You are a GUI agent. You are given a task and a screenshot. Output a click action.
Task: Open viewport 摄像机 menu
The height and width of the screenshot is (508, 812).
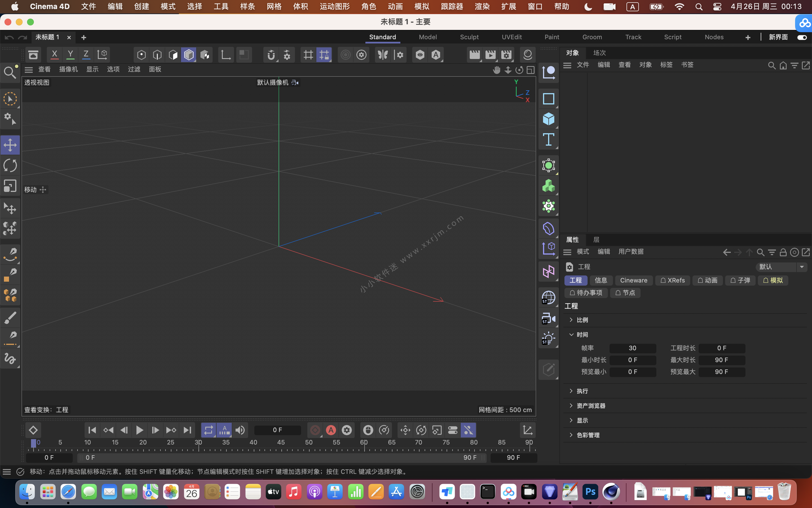[69, 69]
